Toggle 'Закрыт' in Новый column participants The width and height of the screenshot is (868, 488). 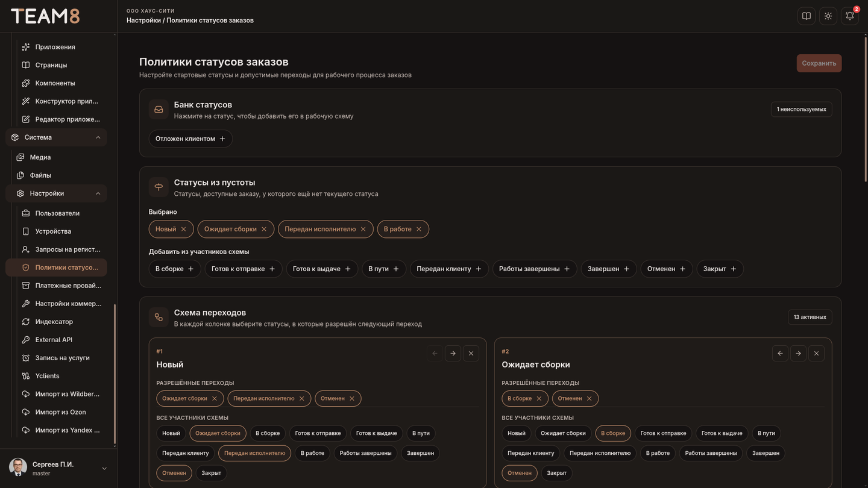pos(212,473)
